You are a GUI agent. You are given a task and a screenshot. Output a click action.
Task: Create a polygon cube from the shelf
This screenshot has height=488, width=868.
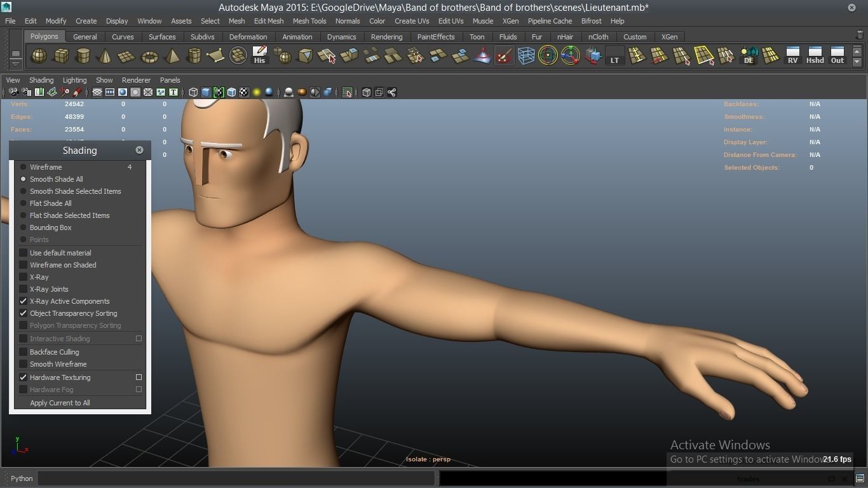click(61, 56)
